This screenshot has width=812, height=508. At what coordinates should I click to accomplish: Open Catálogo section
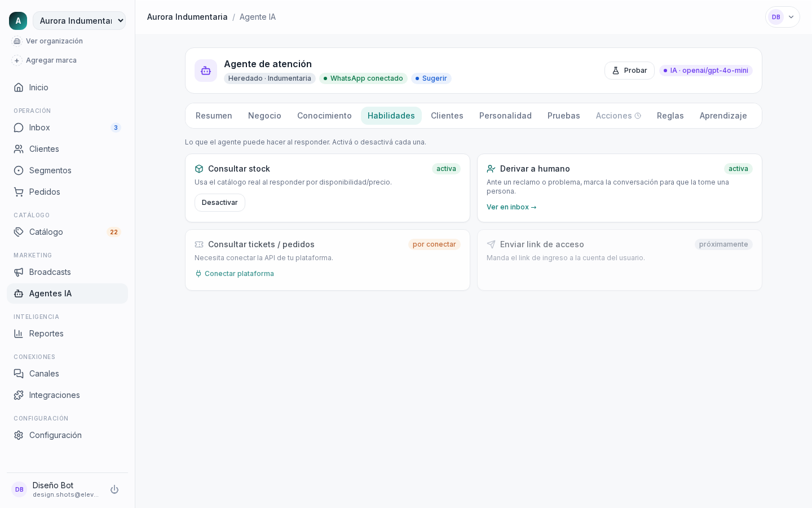pos(67,232)
